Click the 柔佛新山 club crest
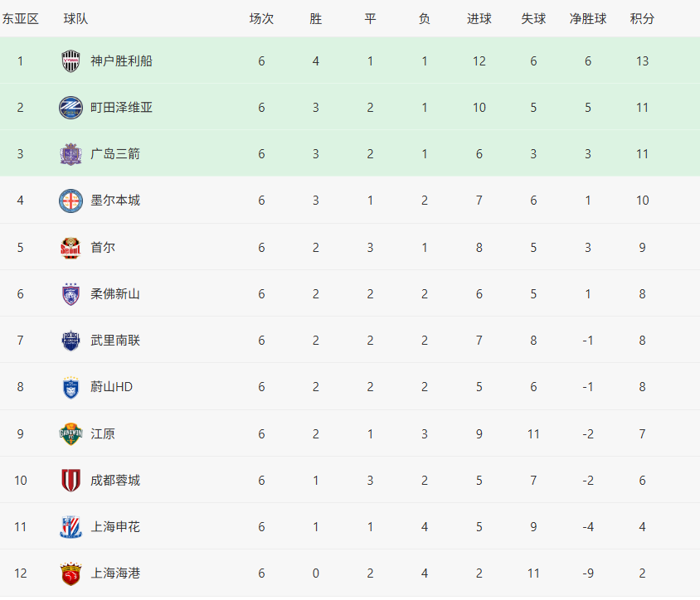 [70, 293]
